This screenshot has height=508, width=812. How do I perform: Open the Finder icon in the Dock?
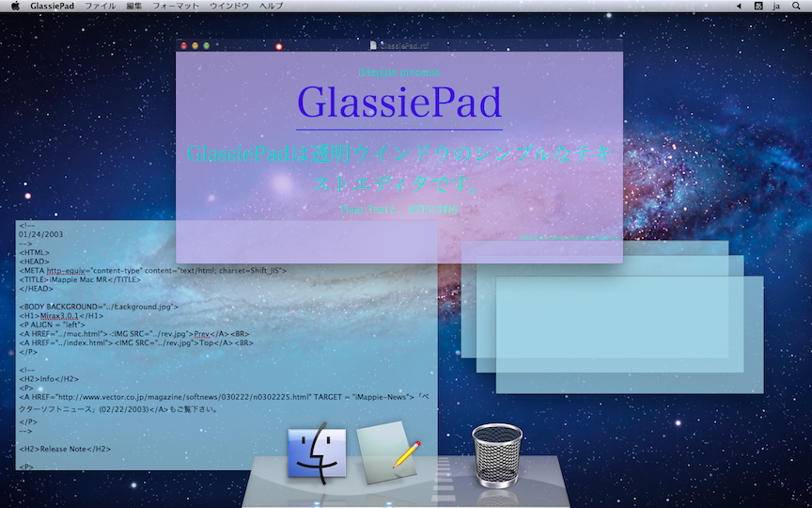[x=317, y=453]
